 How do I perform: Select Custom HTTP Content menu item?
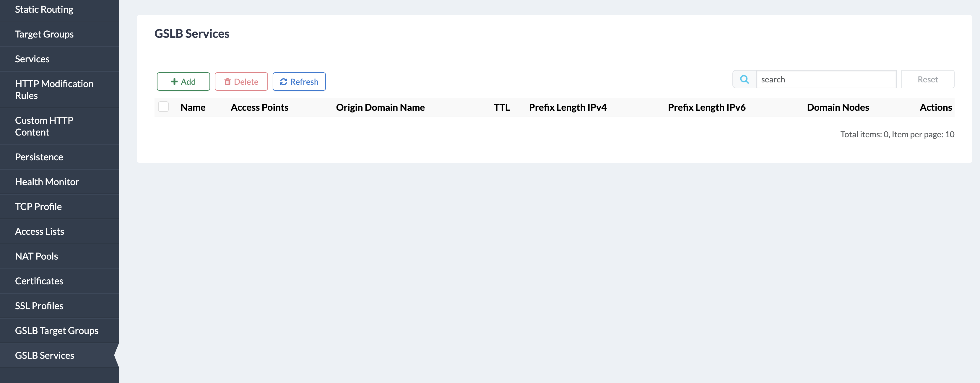(x=44, y=126)
